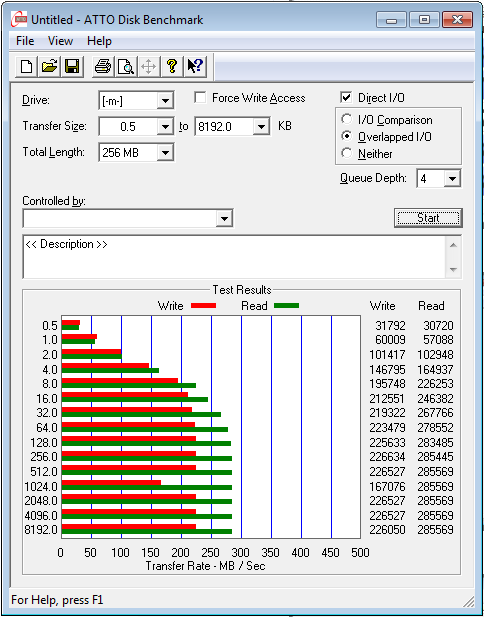484x617 pixels.
Task: Expand the Queue Depth dropdown
Action: point(452,179)
